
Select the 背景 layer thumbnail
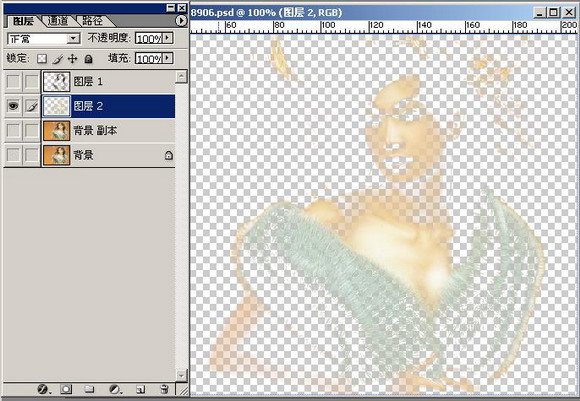pos(56,155)
